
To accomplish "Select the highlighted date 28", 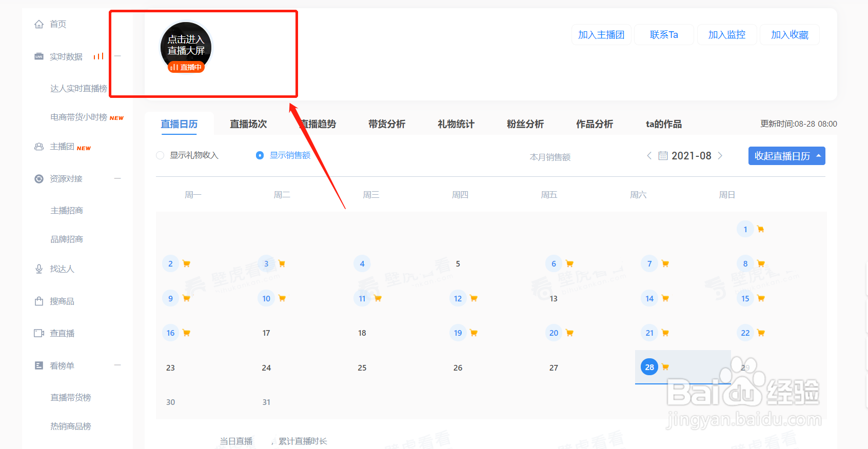I will 649,367.
